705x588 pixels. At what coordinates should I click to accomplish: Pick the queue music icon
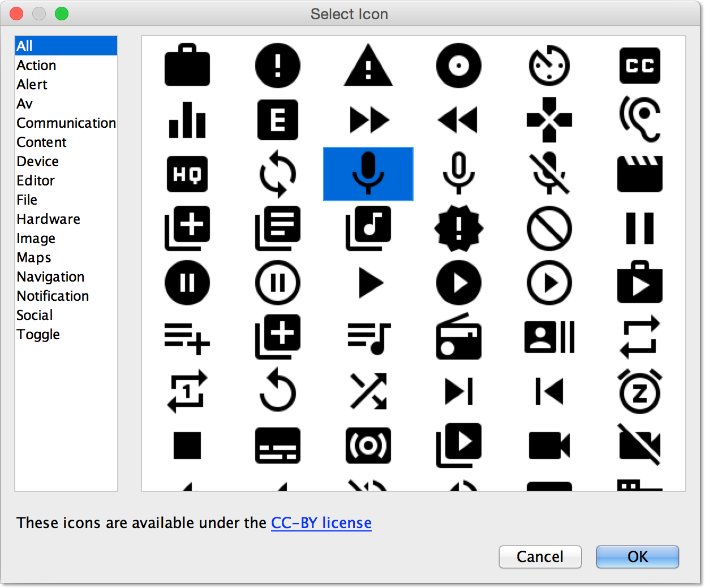[x=368, y=338]
